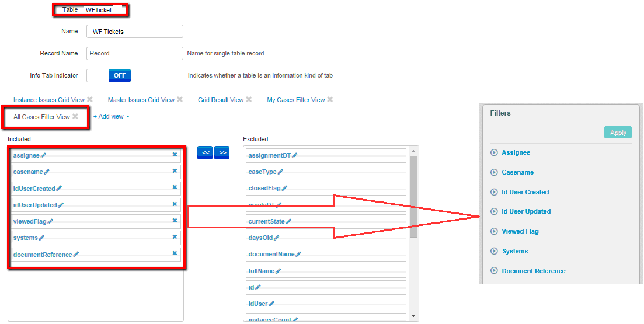
Task: Expand the Assignee filter
Action: [495, 152]
